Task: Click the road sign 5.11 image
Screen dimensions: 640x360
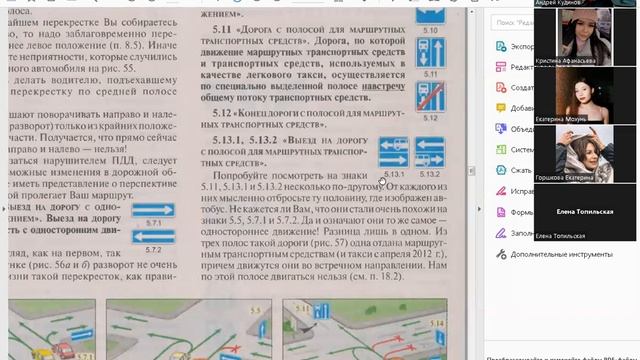Action: [431, 53]
